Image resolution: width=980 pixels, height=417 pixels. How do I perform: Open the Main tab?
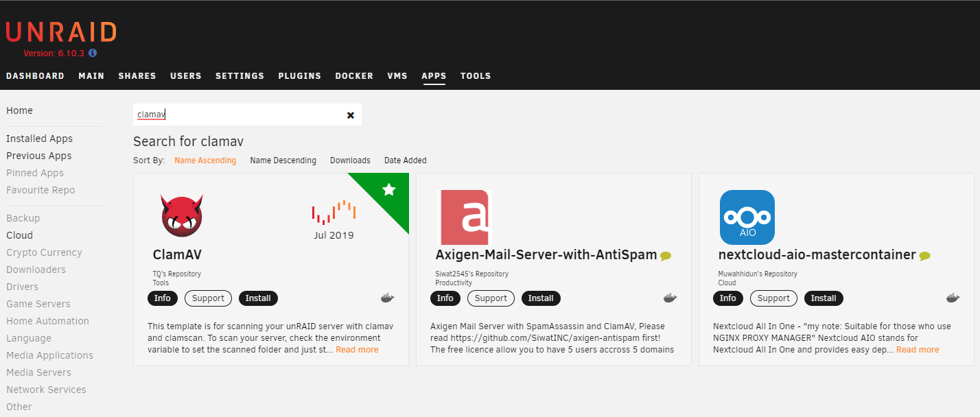pyautogui.click(x=91, y=76)
